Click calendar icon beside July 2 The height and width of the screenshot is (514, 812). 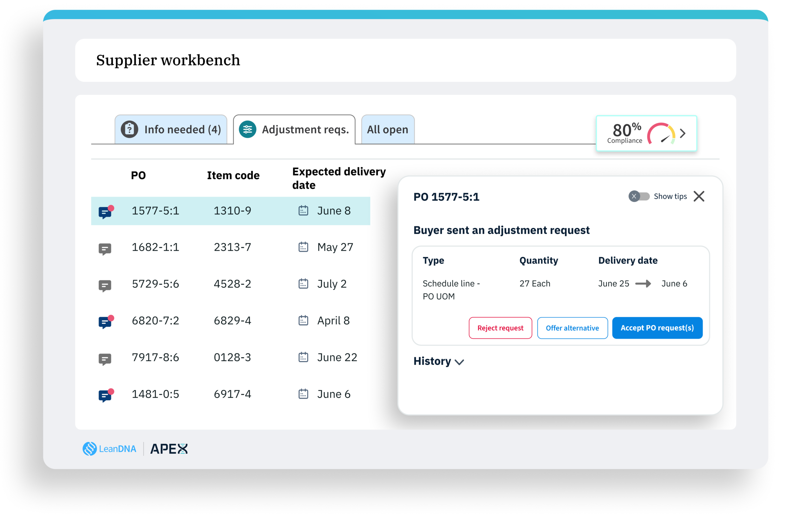(x=303, y=284)
